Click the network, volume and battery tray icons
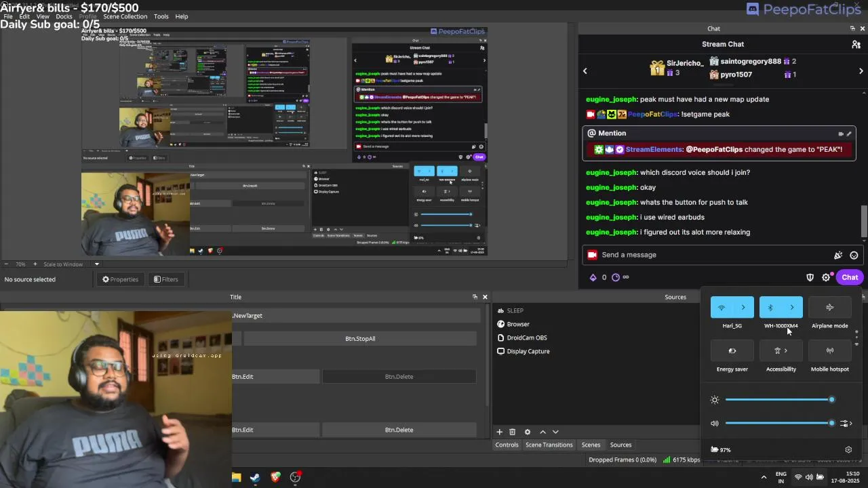Screen dimensions: 868x488 point(809,477)
